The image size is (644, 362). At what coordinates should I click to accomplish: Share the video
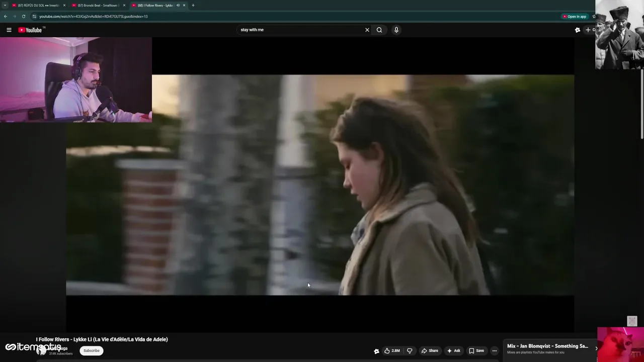point(430,350)
